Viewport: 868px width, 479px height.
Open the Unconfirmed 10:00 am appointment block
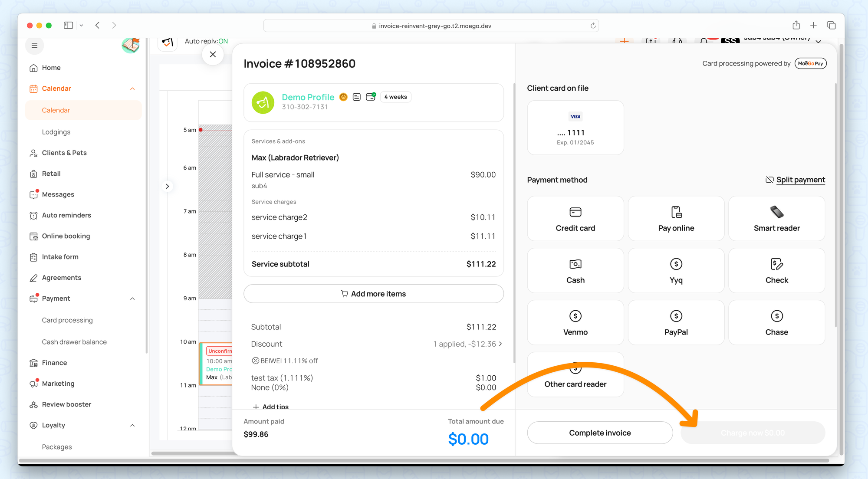(216, 364)
